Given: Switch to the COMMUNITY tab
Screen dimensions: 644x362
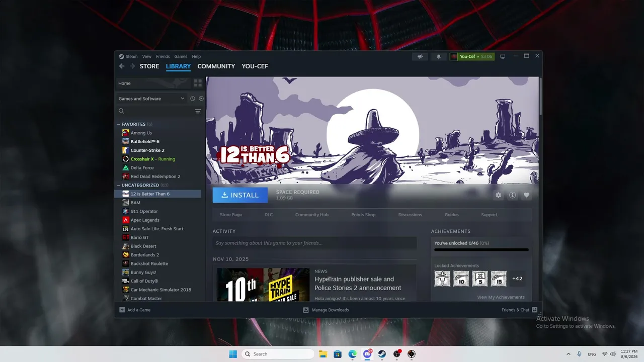Looking at the screenshot, I should tap(216, 66).
